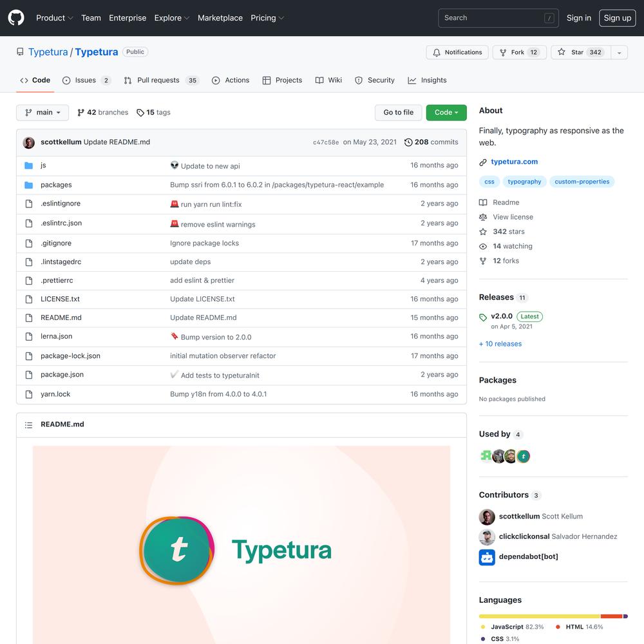Viewport: 644px width, 644px height.
Task: Click clickclickonsal contributor avatar
Action: click(487, 537)
